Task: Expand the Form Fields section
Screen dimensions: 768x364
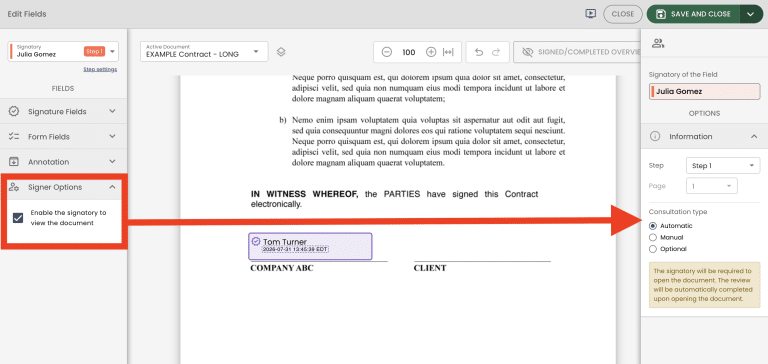Action: click(x=64, y=137)
